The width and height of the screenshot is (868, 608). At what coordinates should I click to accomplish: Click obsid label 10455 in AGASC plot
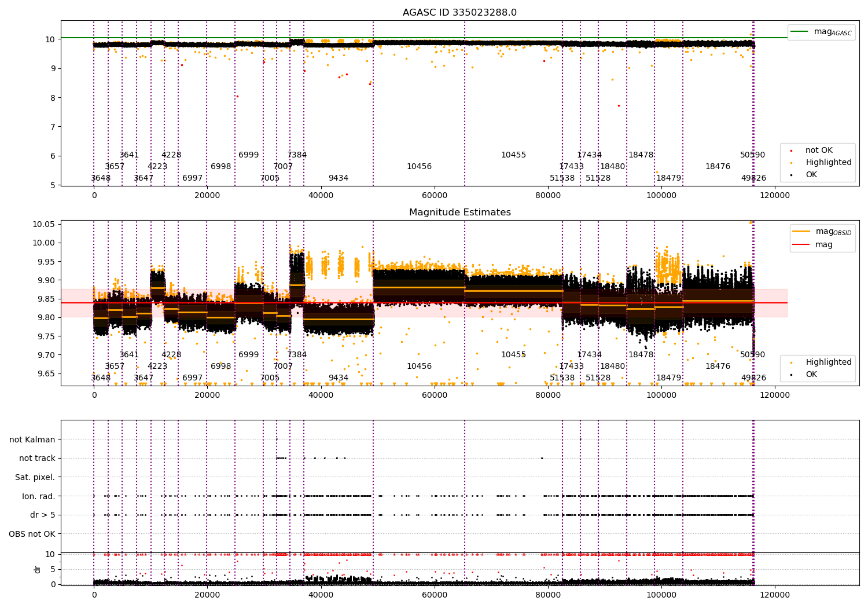point(514,155)
